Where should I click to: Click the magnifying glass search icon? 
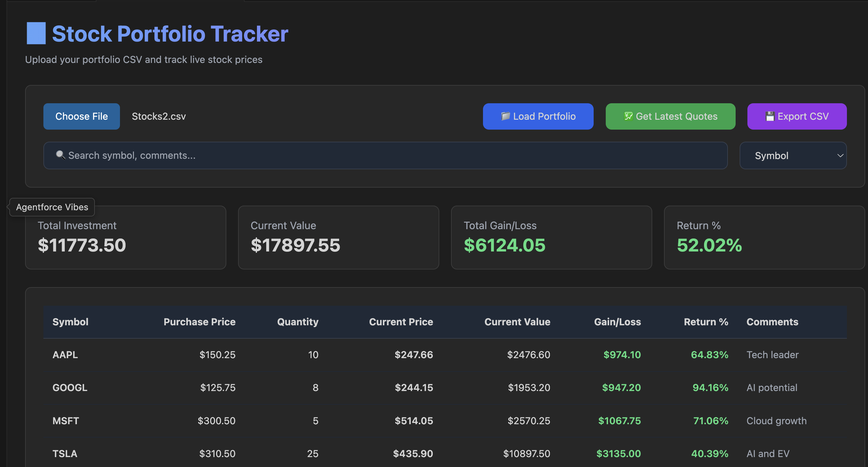pos(60,155)
